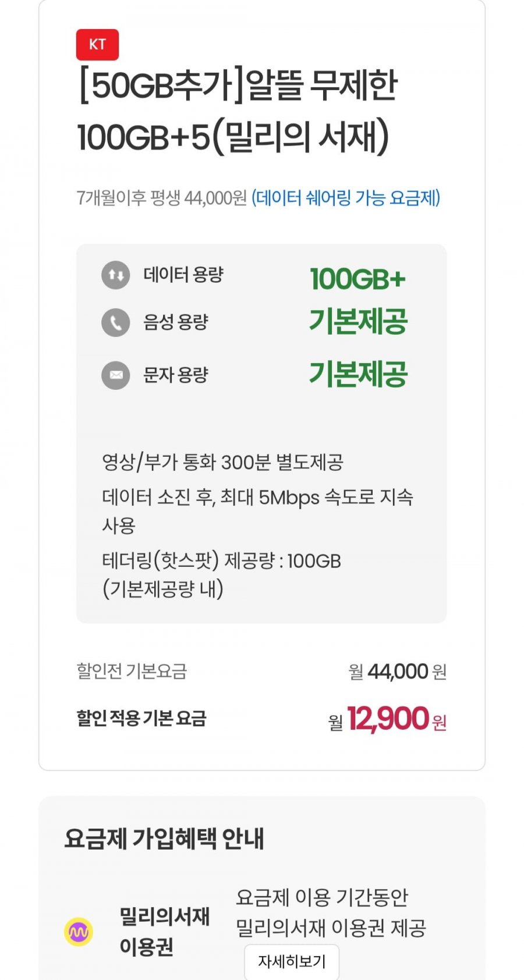The image size is (524, 980).
Task: Select the plan title 알뜰 무제한 100GB+5
Action: coord(237,111)
